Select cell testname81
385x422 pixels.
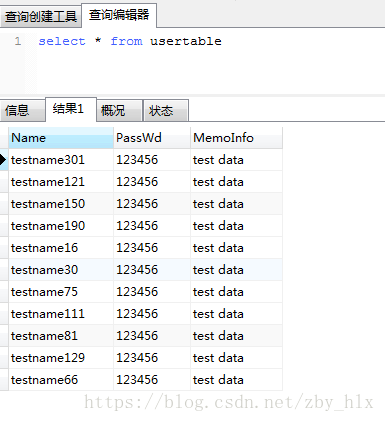[61, 336]
